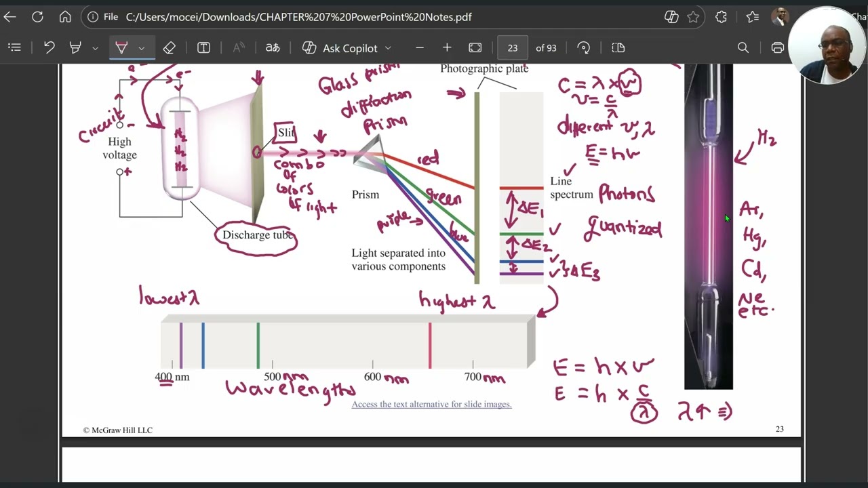Click the 'Line spectrum' label
868x488 pixels.
pyautogui.click(x=572, y=188)
